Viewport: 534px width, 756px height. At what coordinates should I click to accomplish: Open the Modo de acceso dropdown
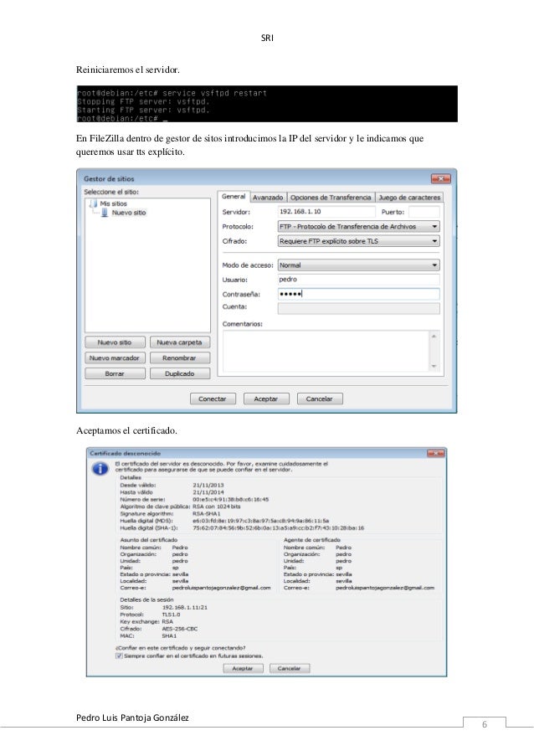pyautogui.click(x=358, y=265)
